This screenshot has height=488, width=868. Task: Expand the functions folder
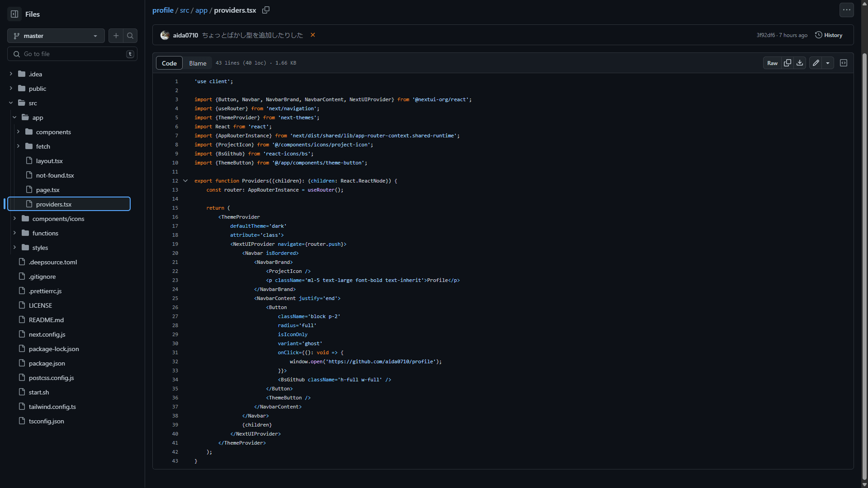(x=14, y=233)
